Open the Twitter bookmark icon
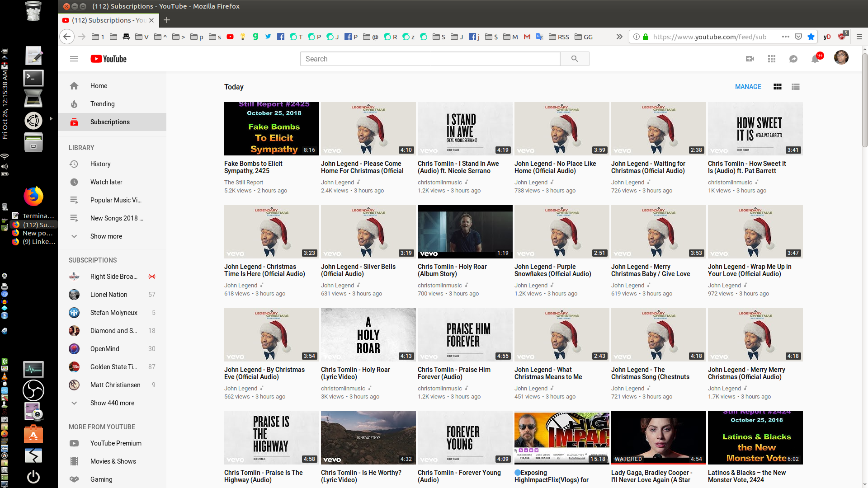Viewport: 868px width, 488px height. (x=268, y=37)
